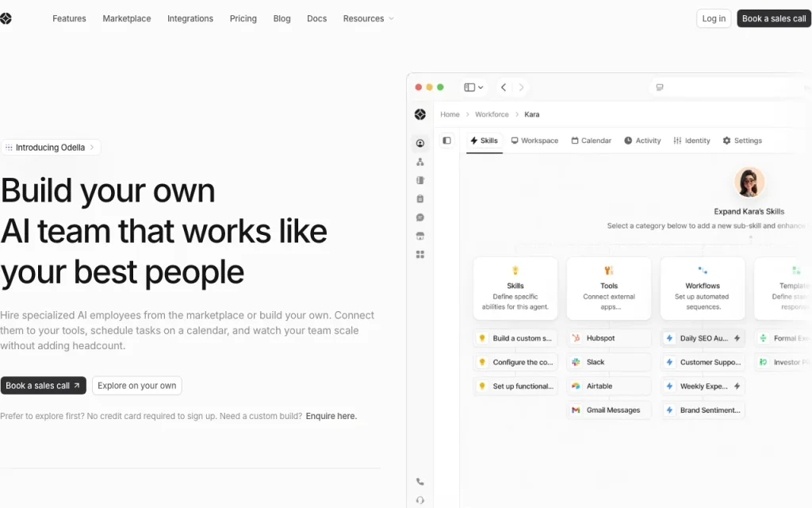
Task: Open the book library icon in sidebar
Action: click(x=420, y=180)
